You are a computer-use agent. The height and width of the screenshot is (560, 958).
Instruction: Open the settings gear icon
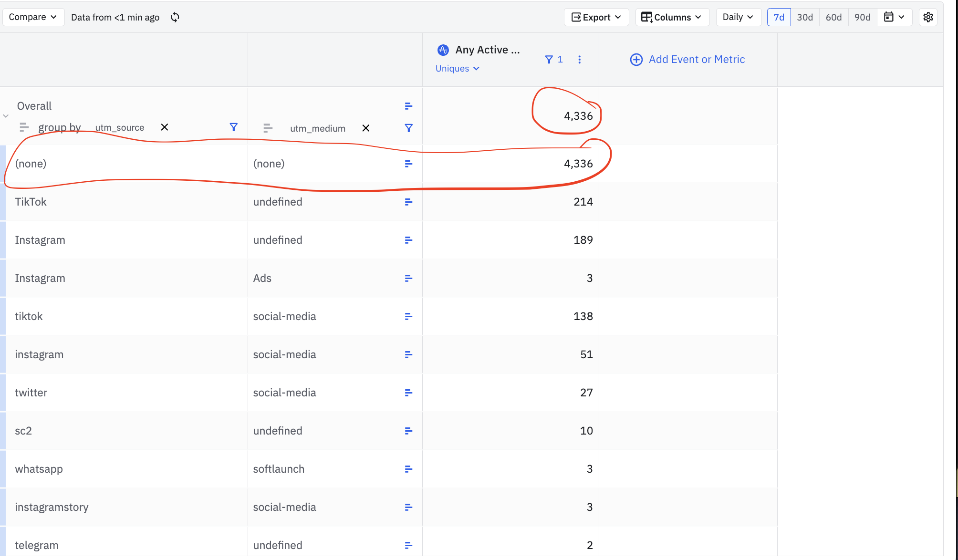[x=928, y=17]
